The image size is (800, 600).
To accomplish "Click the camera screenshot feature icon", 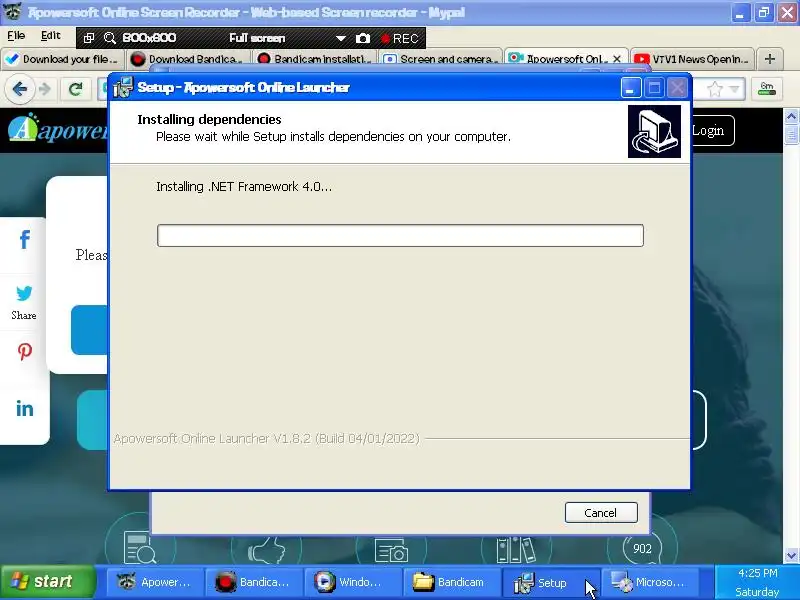I will coord(391,551).
